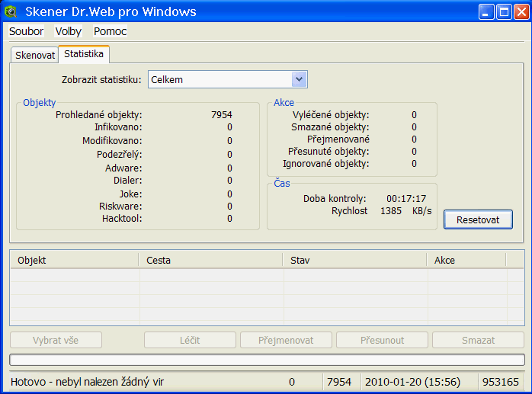The width and height of the screenshot is (532, 394).
Task: Click the KB/s speed unit text
Action: point(422,211)
